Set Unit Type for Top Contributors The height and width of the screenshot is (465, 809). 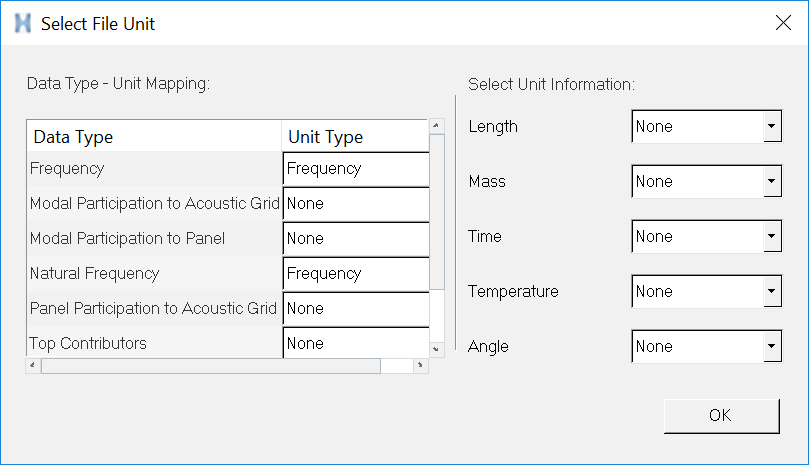[356, 344]
